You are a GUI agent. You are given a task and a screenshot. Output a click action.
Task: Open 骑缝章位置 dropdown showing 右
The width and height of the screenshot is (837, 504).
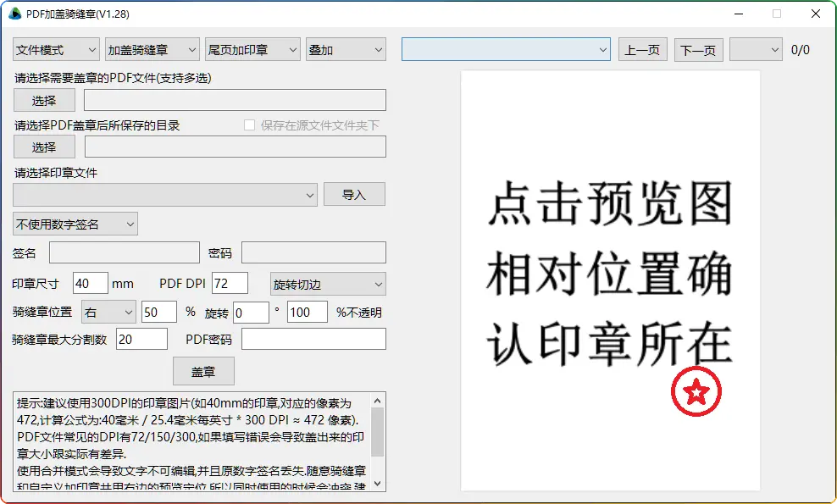(109, 313)
